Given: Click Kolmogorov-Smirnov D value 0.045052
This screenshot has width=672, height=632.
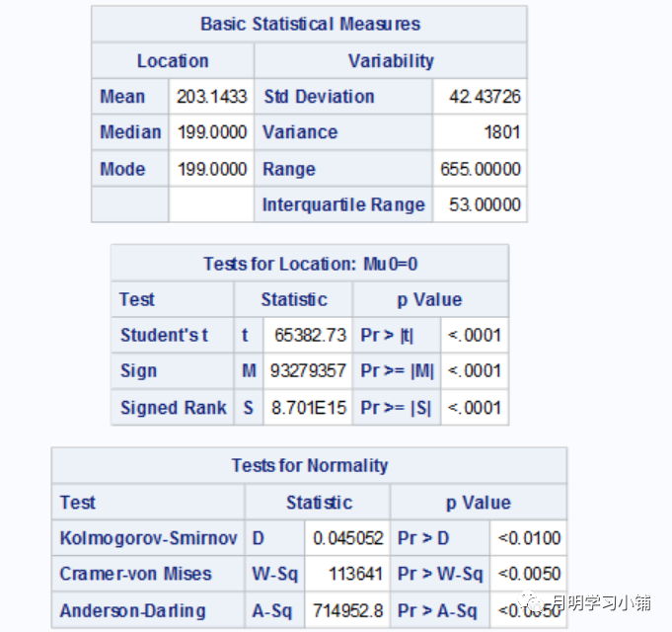Looking at the screenshot, I should click(x=348, y=538).
